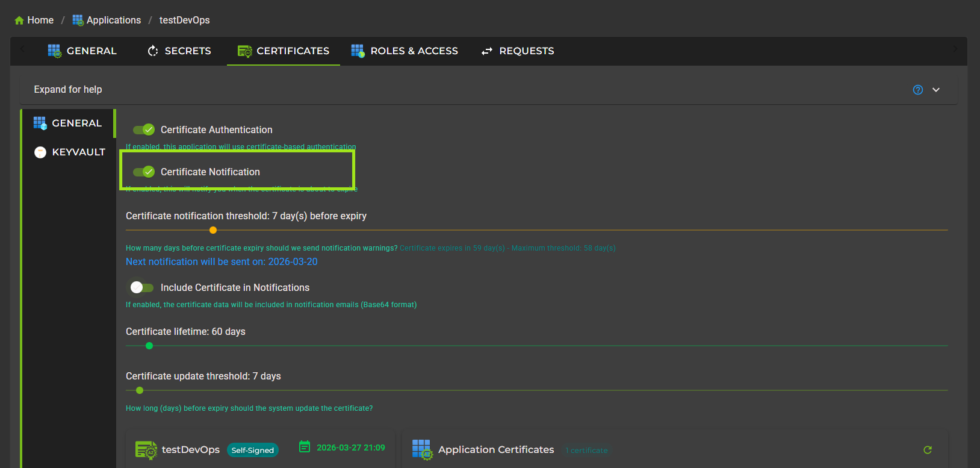Click the calendar icon beside 2026-03-27 date
This screenshot has height=468, width=980.
(x=305, y=447)
